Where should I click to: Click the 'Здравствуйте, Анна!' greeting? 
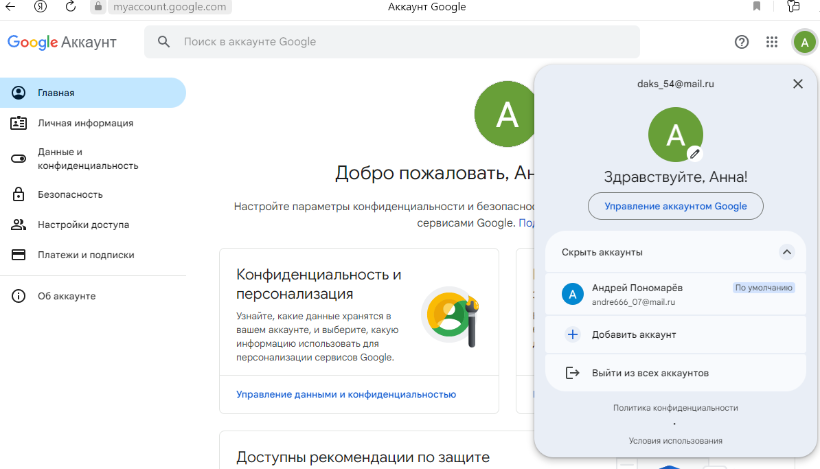[x=675, y=177]
